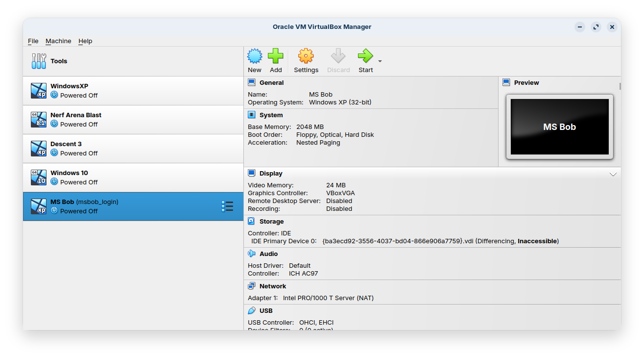The height and width of the screenshot is (358, 644).
Task: Open the Help menu
Action: tap(85, 41)
